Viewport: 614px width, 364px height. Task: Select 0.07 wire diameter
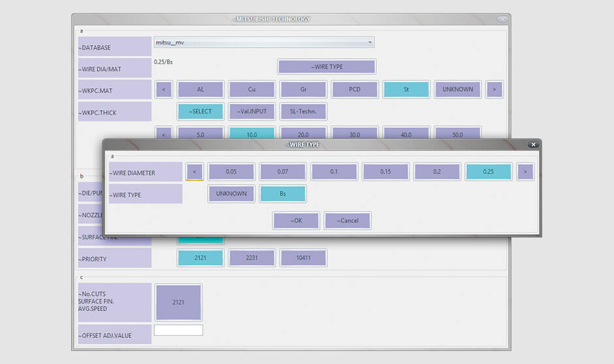[283, 172]
